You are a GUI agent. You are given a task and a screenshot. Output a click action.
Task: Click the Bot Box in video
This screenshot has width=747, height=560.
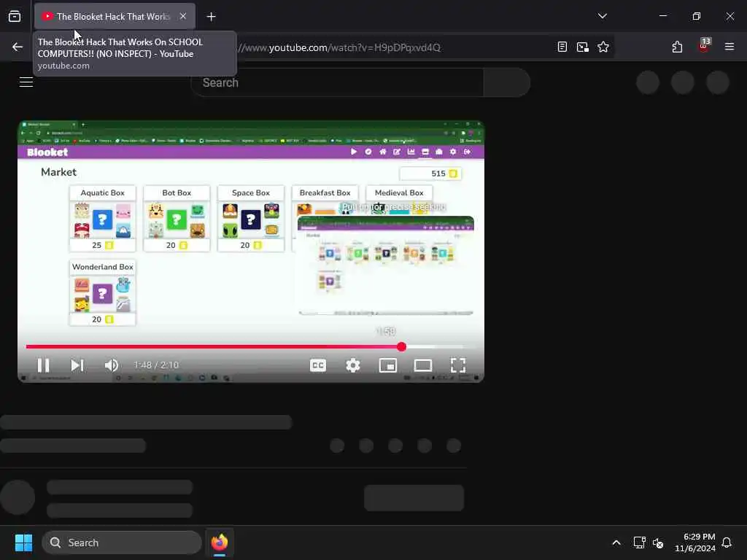[x=177, y=219]
